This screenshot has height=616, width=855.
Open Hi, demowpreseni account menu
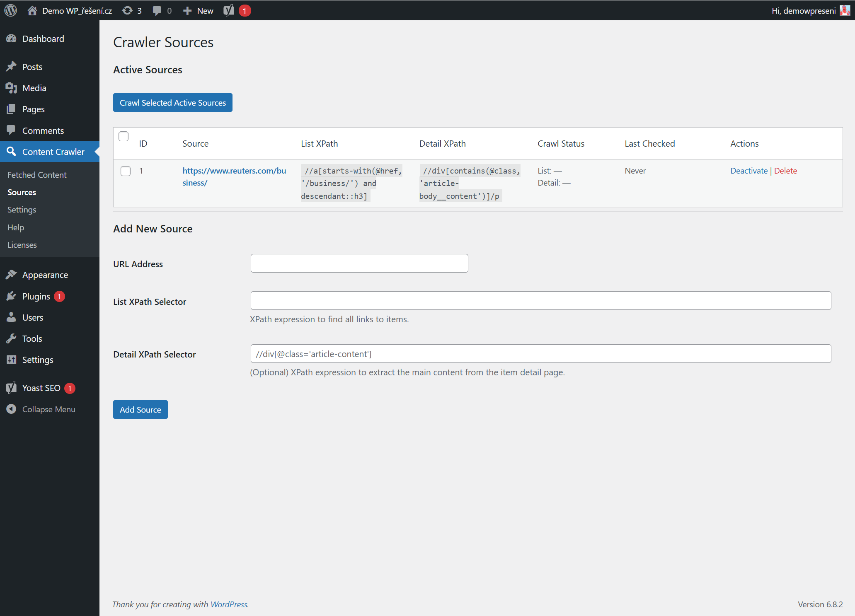coord(803,10)
